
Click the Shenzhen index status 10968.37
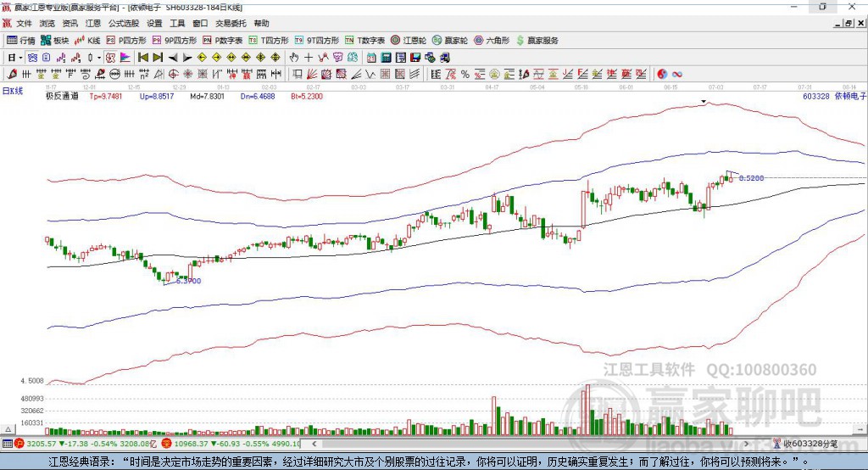[192, 444]
